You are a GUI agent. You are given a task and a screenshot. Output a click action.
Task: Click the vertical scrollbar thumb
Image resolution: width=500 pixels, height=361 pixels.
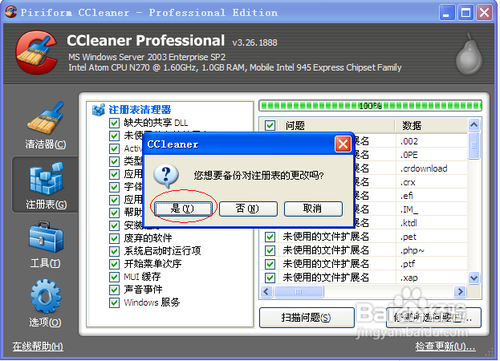pyautogui.click(x=474, y=146)
